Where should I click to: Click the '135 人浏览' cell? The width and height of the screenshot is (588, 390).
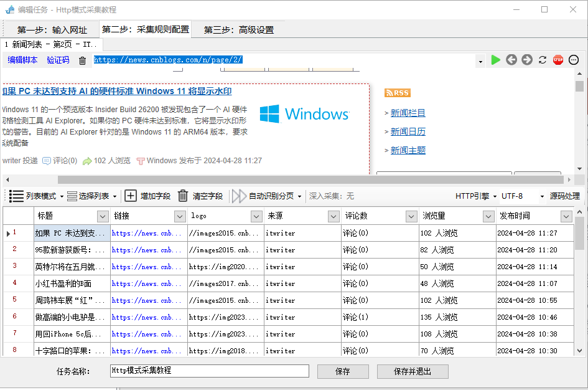[457, 317]
